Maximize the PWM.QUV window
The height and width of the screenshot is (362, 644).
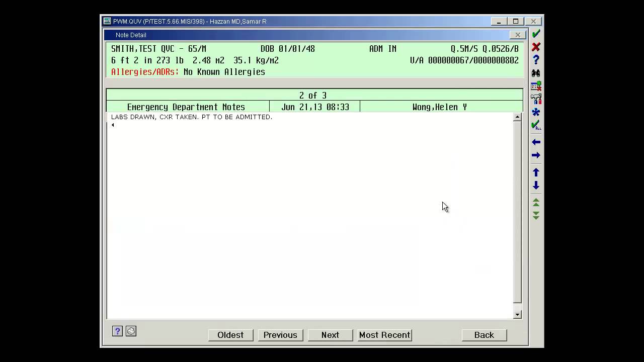(x=516, y=21)
